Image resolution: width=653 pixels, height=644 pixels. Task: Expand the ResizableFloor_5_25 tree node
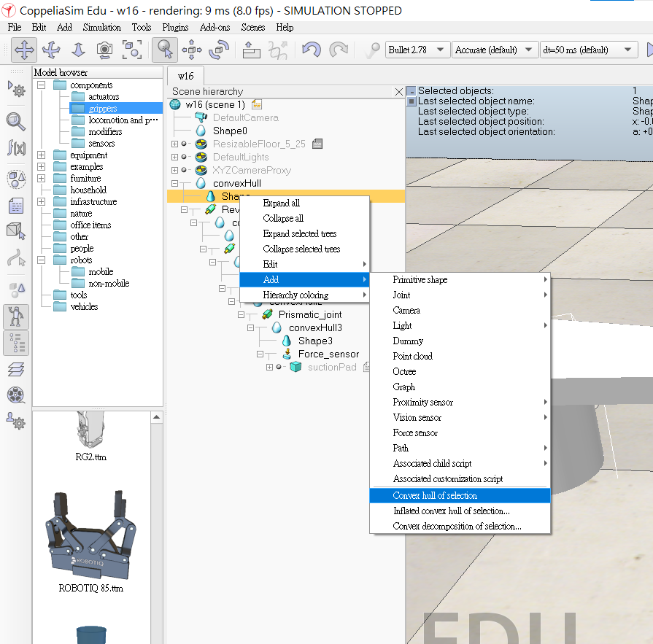click(174, 144)
